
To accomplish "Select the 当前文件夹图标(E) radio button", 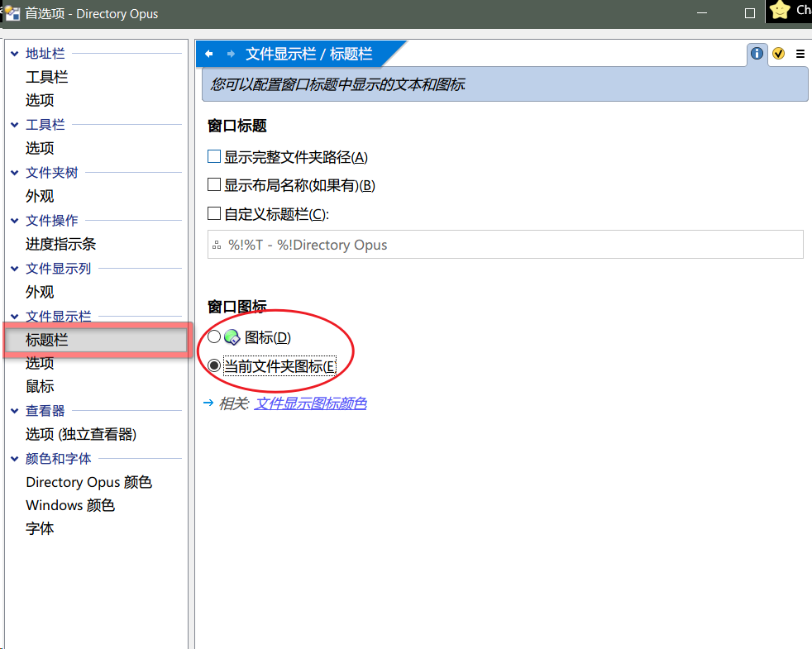I will (x=214, y=365).
